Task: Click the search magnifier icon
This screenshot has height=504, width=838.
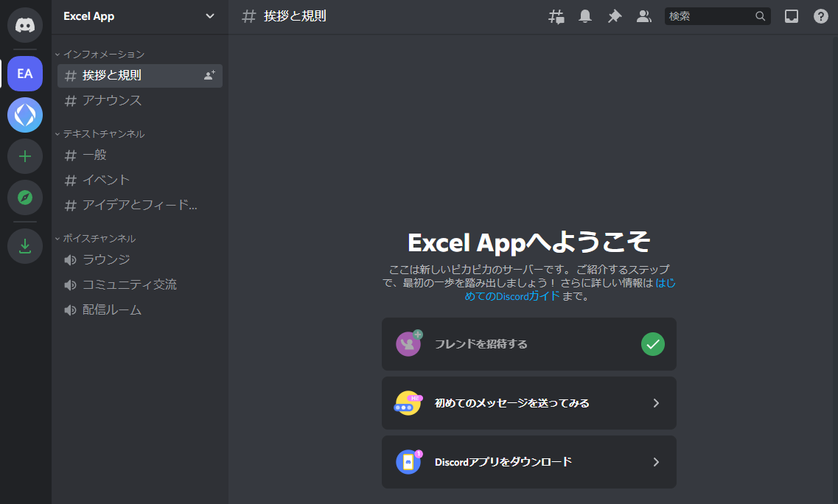Action: (x=760, y=16)
